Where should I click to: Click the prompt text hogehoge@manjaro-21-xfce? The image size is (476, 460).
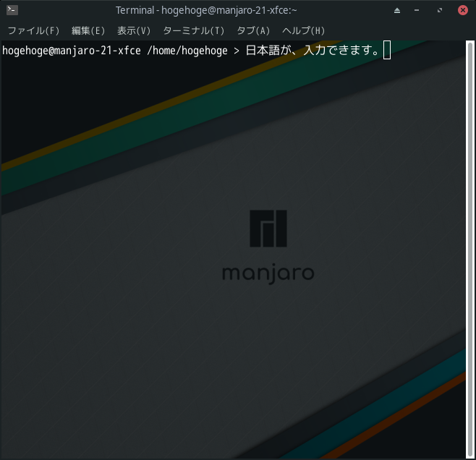click(x=72, y=51)
